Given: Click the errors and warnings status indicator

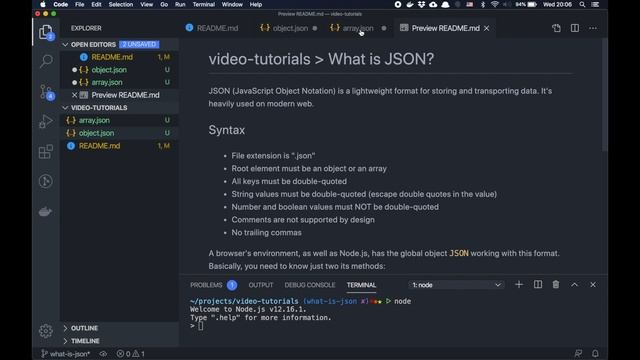Looking at the screenshot, I should coord(131,353).
